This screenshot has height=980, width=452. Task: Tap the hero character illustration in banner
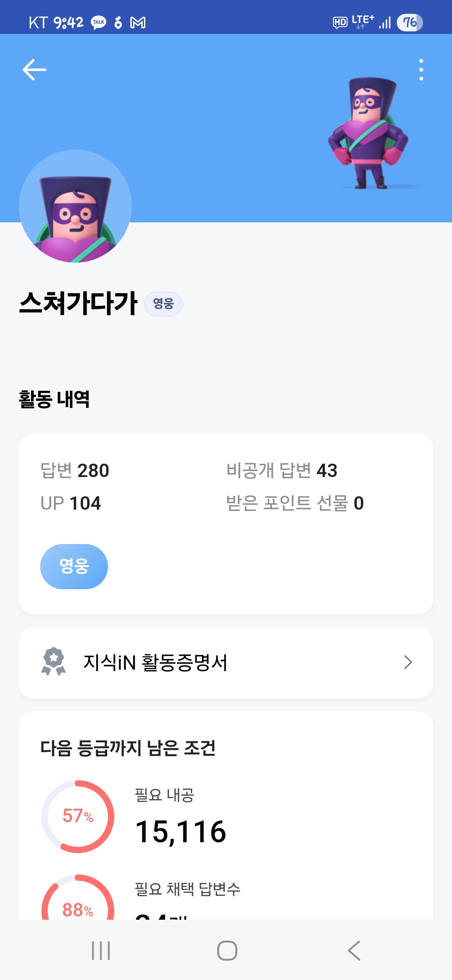(368, 133)
